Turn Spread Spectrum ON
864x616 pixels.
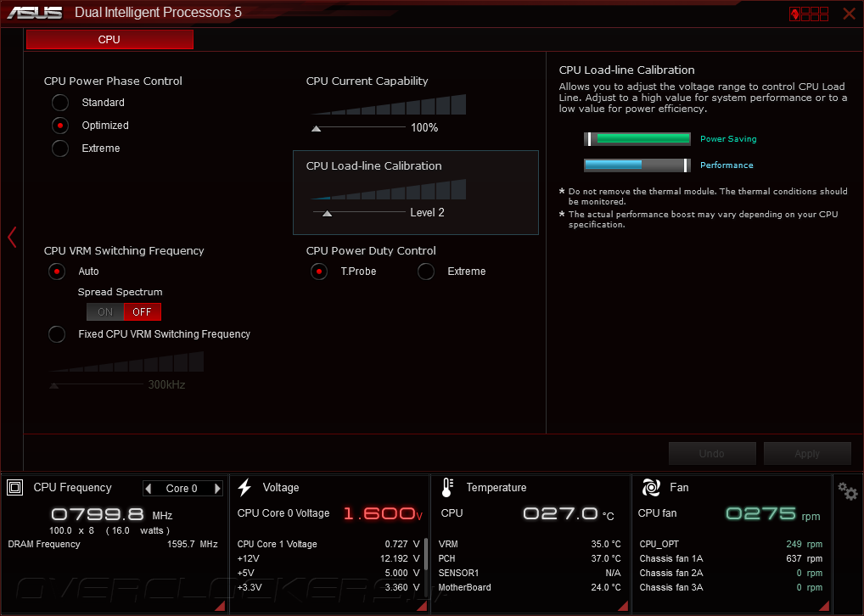pos(105,312)
